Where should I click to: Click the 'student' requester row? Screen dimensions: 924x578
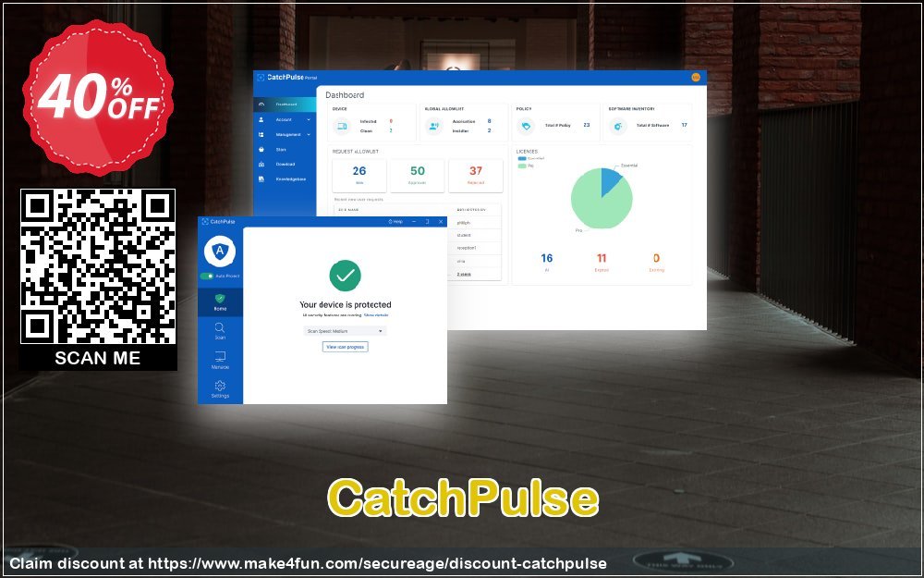point(465,235)
